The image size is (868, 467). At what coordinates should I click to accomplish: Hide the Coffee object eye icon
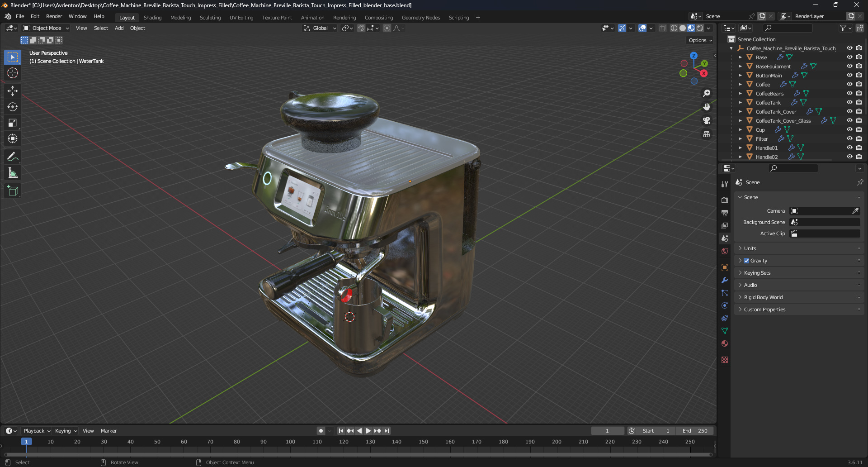(x=849, y=84)
